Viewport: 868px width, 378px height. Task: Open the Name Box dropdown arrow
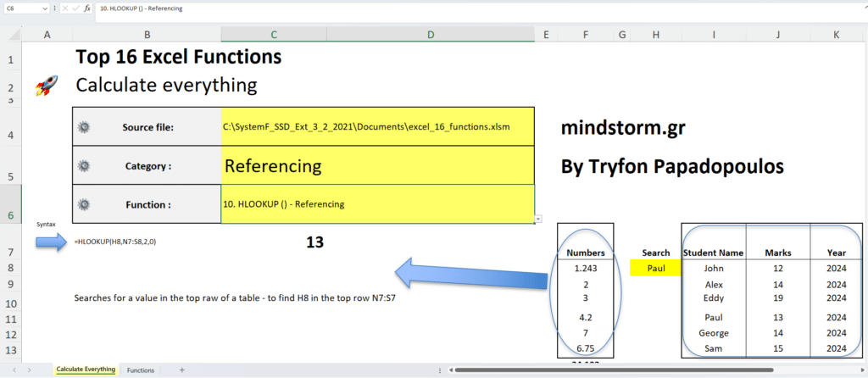pos(44,8)
